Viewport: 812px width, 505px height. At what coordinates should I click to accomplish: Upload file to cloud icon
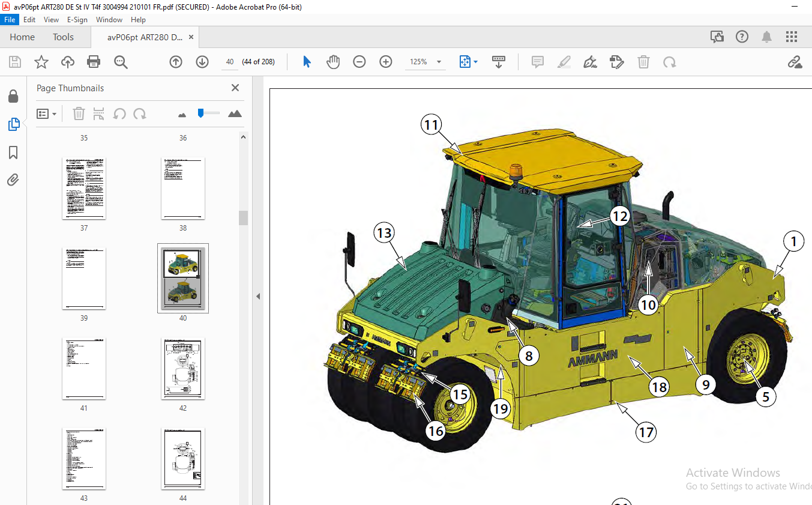pos(67,62)
